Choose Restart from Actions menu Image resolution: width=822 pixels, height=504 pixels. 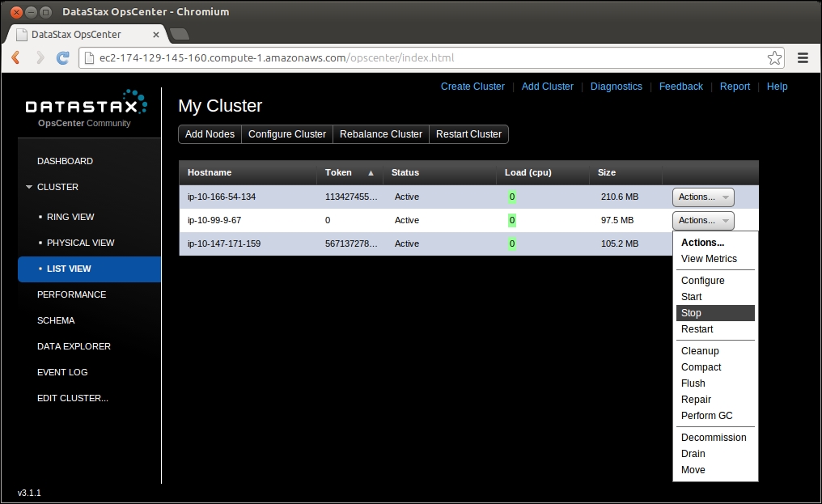coord(715,329)
